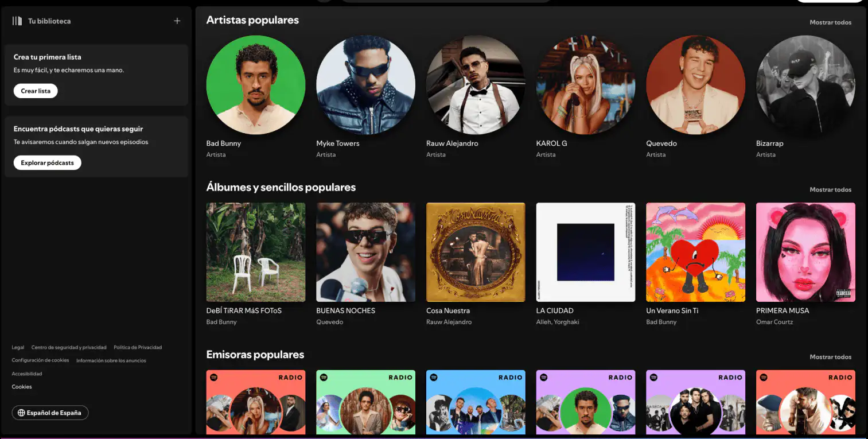Click Omar Courtz under PRIMERA MUSA

774,322
